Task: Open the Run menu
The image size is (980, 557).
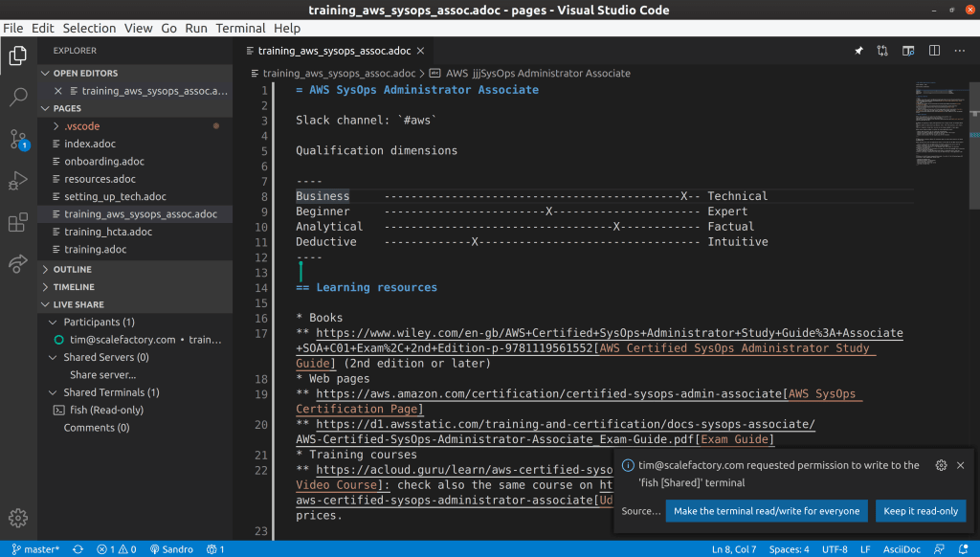Action: [x=196, y=28]
